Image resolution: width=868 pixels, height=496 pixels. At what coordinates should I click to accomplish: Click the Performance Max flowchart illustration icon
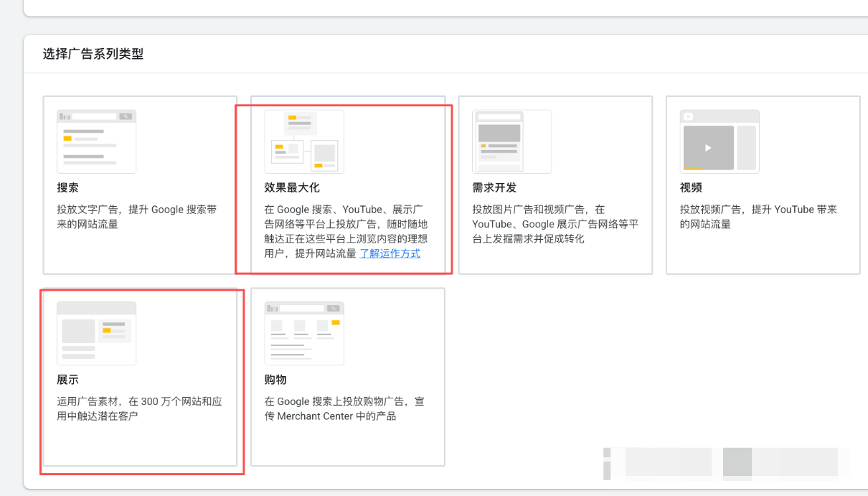click(304, 141)
